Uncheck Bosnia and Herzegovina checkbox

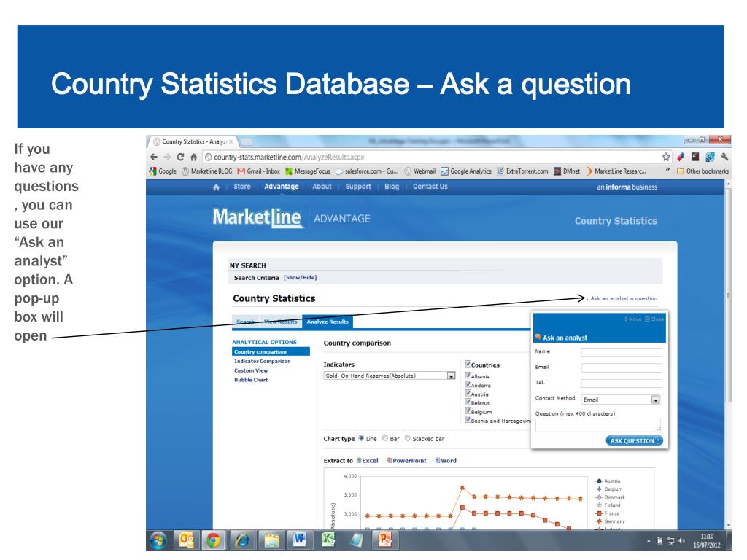click(468, 420)
